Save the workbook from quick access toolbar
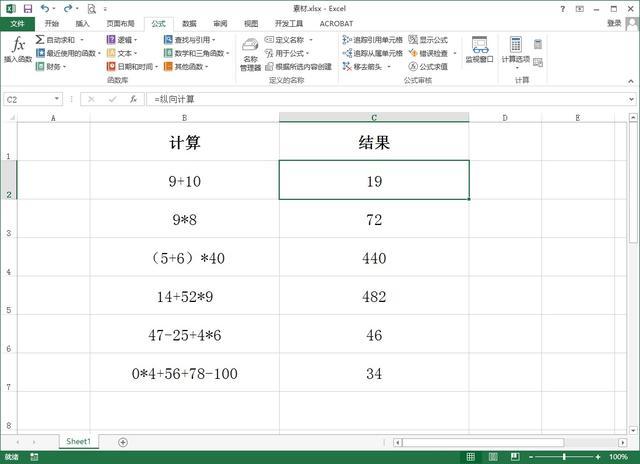The width and height of the screenshot is (640, 464). point(28,9)
